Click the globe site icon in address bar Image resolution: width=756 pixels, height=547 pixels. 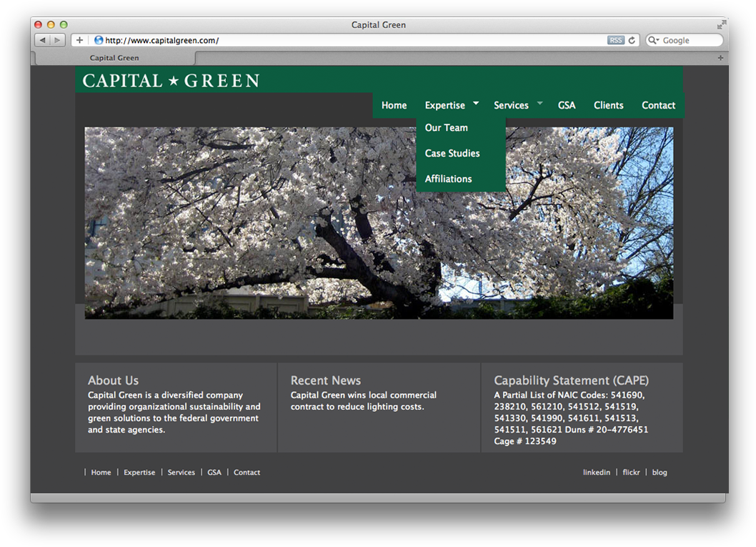[99, 40]
